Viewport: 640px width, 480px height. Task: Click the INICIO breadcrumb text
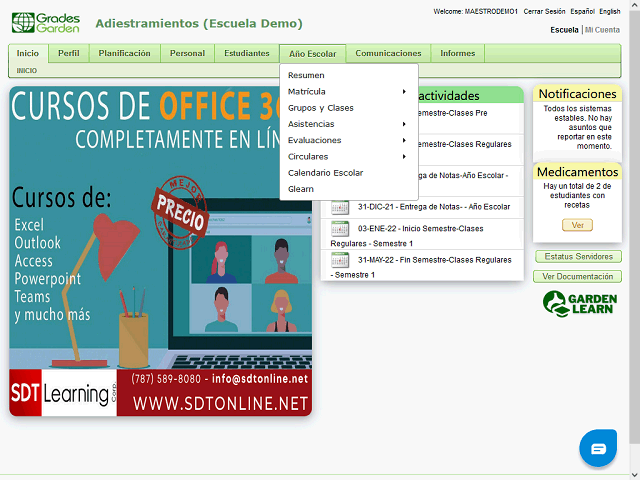click(27, 71)
